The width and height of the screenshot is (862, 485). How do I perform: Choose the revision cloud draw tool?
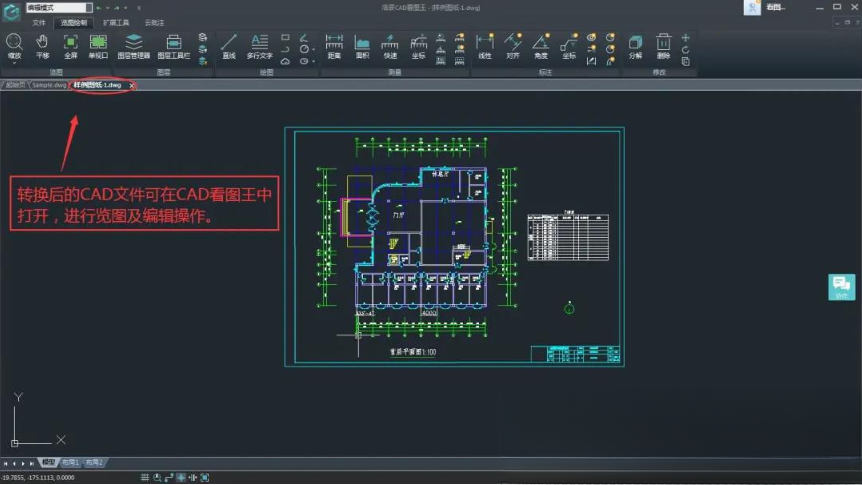click(285, 62)
